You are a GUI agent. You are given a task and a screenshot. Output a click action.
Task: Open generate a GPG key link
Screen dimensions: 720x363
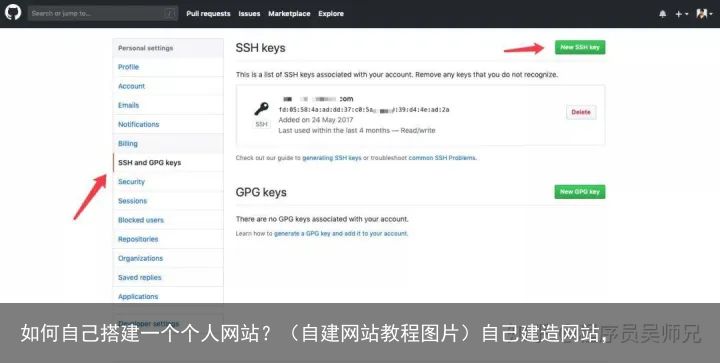tap(341, 234)
